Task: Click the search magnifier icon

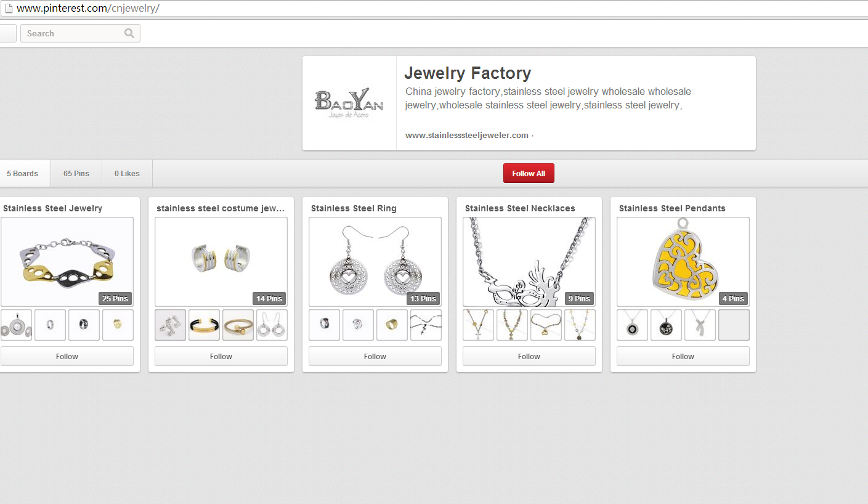Action: pos(129,33)
